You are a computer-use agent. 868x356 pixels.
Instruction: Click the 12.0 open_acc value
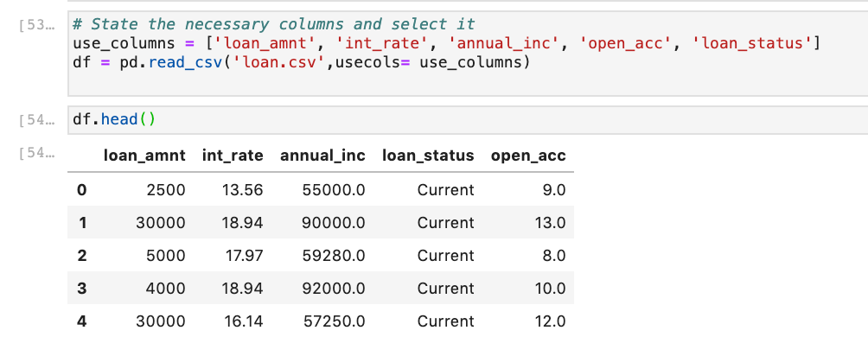pos(550,321)
